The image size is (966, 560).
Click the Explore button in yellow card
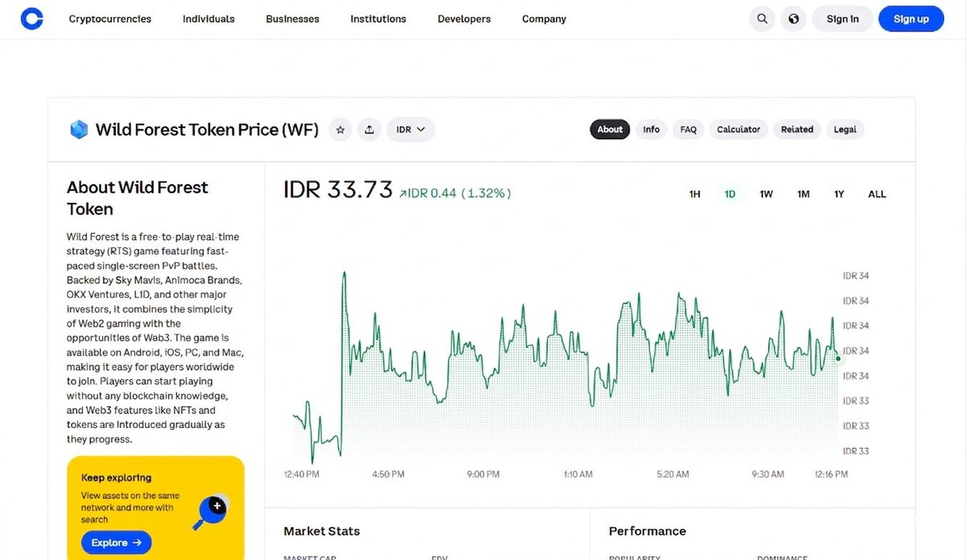(116, 543)
